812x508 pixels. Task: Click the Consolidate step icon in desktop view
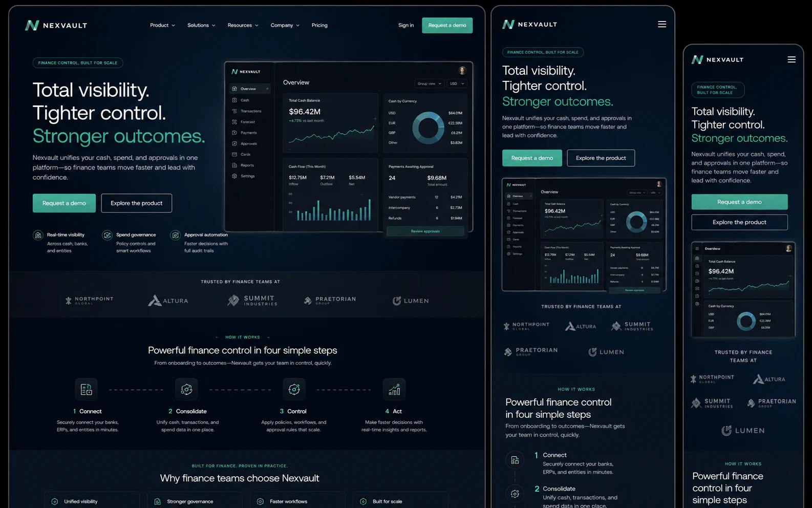click(186, 390)
